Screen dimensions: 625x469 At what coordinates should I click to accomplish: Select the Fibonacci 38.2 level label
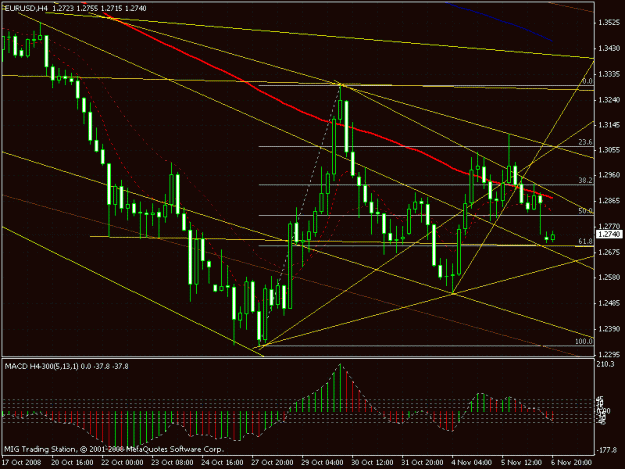click(x=586, y=180)
